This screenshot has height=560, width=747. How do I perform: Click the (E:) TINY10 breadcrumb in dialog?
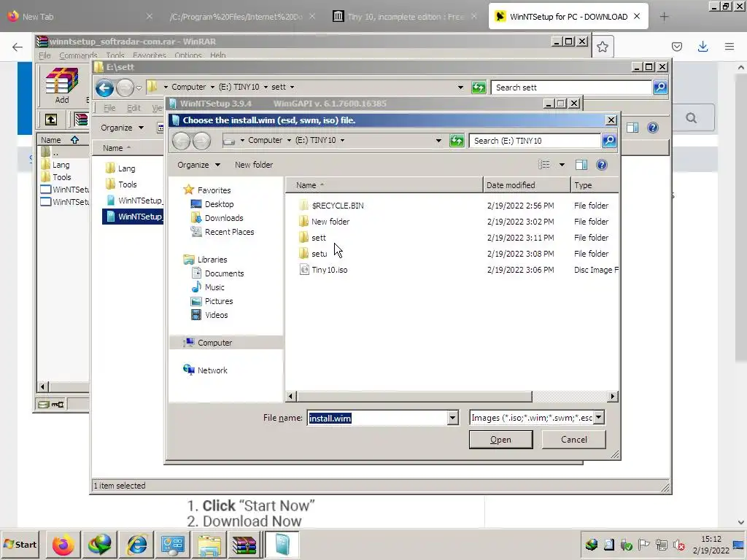click(x=315, y=140)
